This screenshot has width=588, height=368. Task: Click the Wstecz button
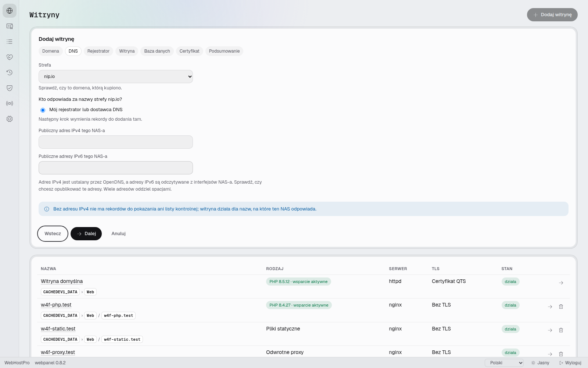[x=53, y=234]
